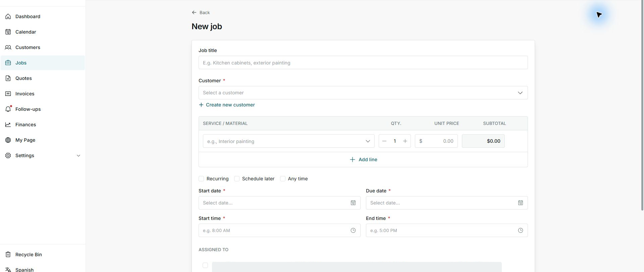This screenshot has height=272, width=644.
Task: Open the Start date calendar icon
Action: click(353, 203)
